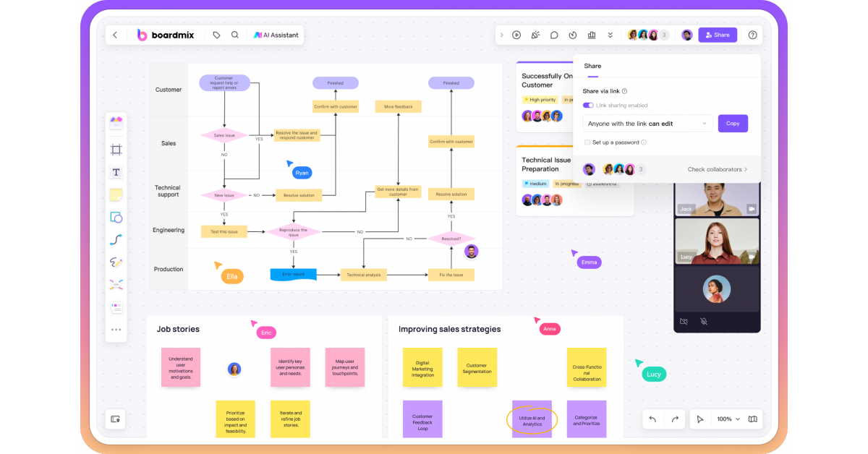Open the comments speech bubble icon
The width and height of the screenshot is (868, 454).
tap(554, 35)
